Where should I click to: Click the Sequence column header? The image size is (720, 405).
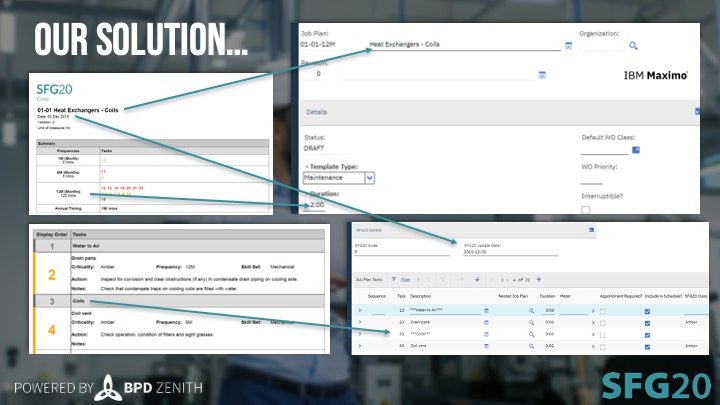[x=377, y=296]
